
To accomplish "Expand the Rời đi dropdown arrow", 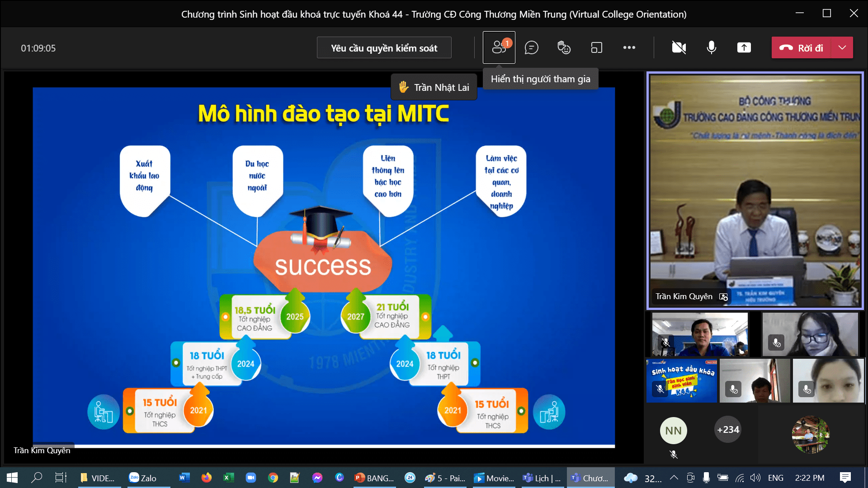I will click(842, 47).
